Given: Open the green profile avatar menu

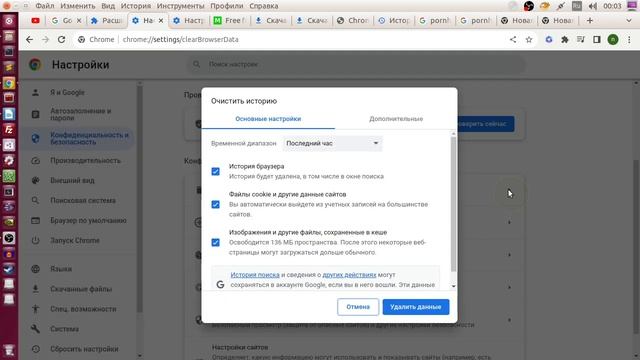Looking at the screenshot, I should coord(613,40).
